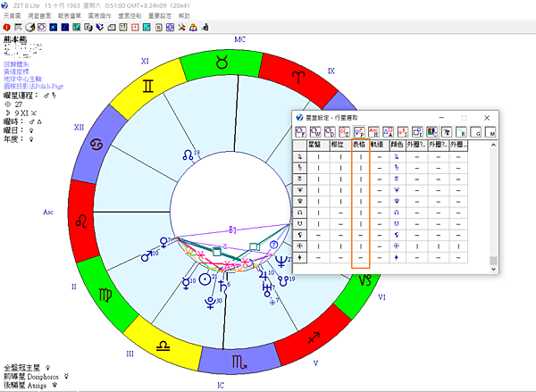Open the D tab icon in settings dialog

tap(330, 132)
